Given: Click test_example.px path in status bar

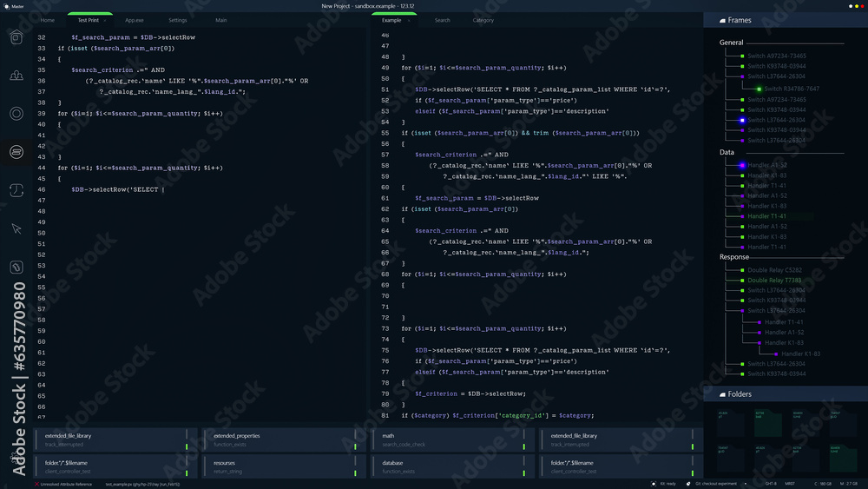Looking at the screenshot, I should pyautogui.click(x=143, y=484).
